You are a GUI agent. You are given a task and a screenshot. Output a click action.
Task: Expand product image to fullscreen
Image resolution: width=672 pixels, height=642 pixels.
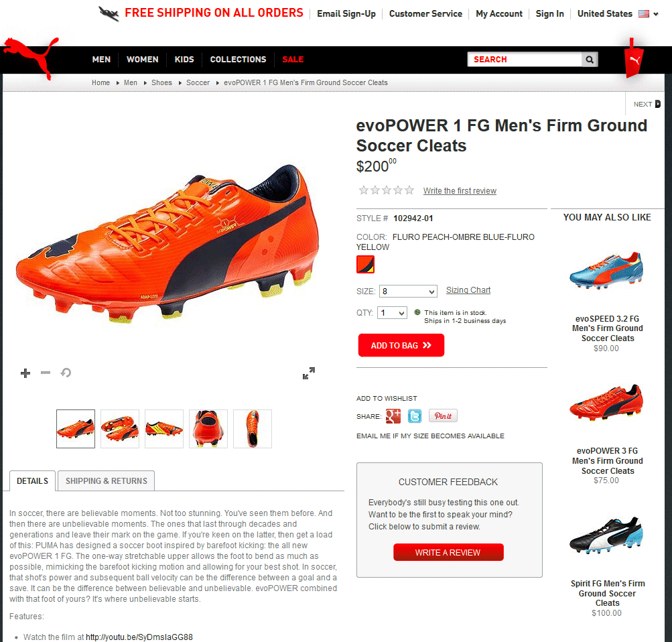(309, 373)
